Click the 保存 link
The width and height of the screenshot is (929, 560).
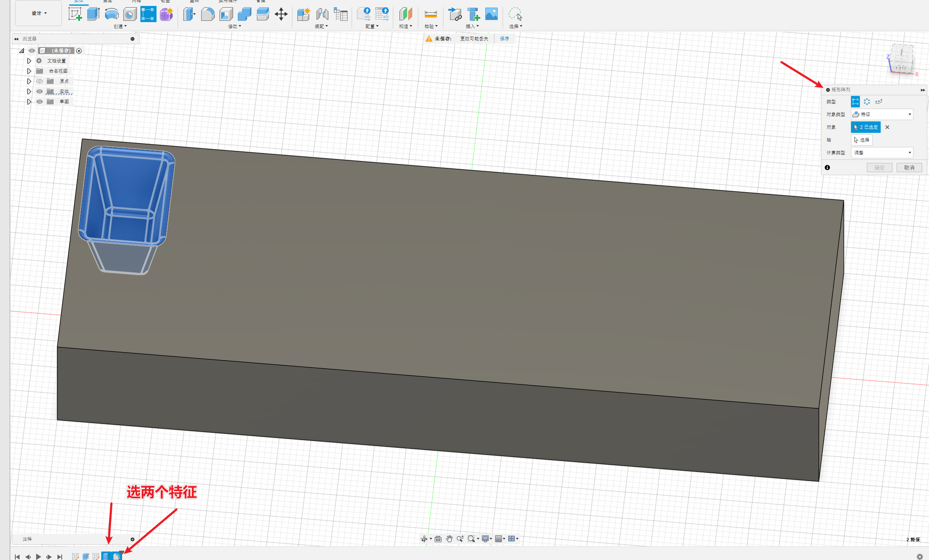504,39
